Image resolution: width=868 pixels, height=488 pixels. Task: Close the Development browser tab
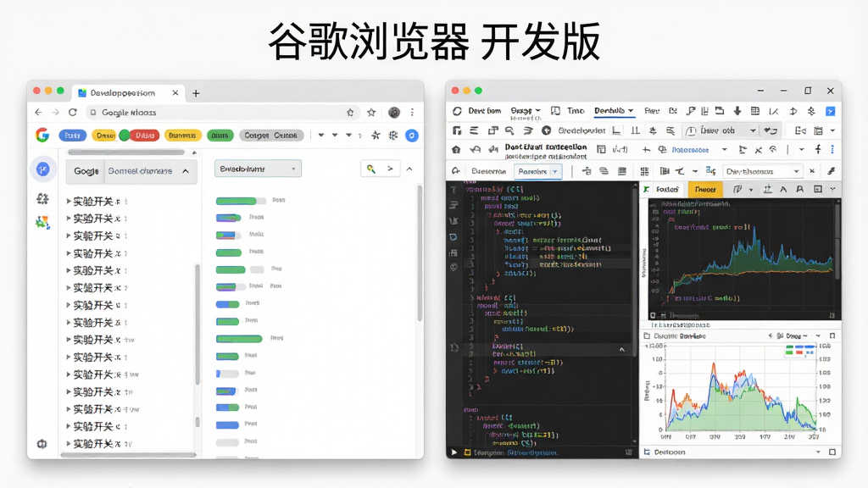tap(175, 93)
